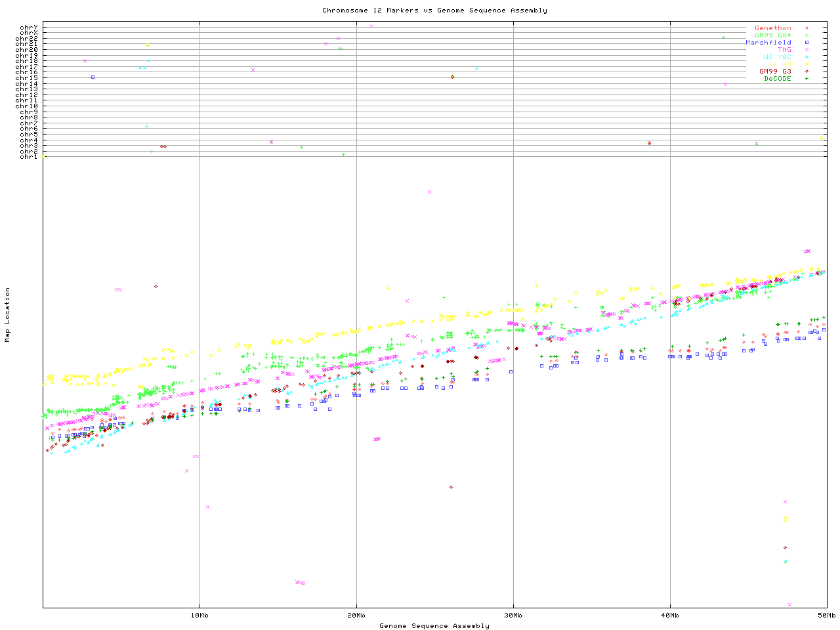Select the WI YAC triangle legend marker
The height and width of the screenshot is (630, 840).
tap(807, 57)
